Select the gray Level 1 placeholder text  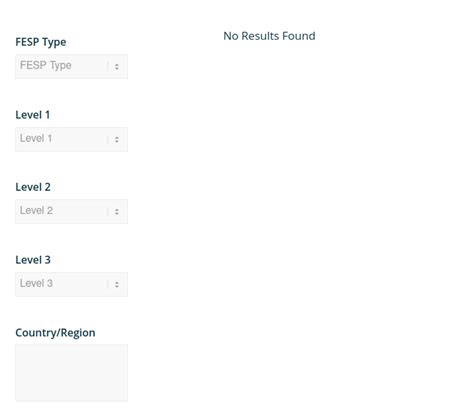tap(36, 138)
